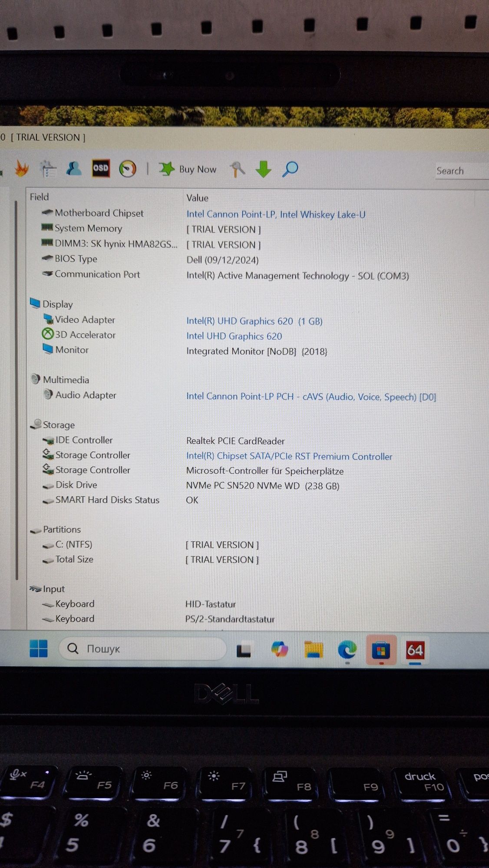Switch to AIDA64 taskbar icon
The image size is (489, 868).
click(x=415, y=650)
